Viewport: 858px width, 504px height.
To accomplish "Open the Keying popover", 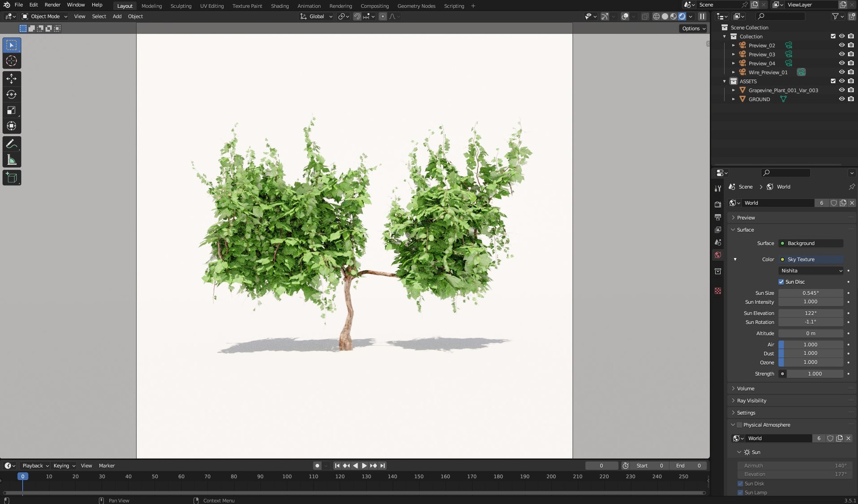I will pos(64,466).
